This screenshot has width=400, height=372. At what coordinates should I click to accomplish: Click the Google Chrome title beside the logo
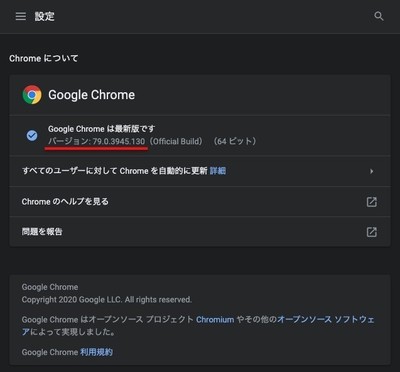coord(92,95)
